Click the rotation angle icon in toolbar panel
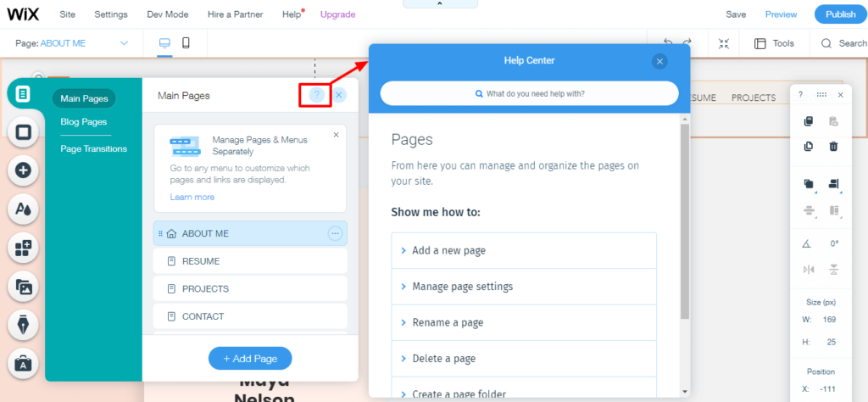868x402 pixels. pyautogui.click(x=808, y=243)
